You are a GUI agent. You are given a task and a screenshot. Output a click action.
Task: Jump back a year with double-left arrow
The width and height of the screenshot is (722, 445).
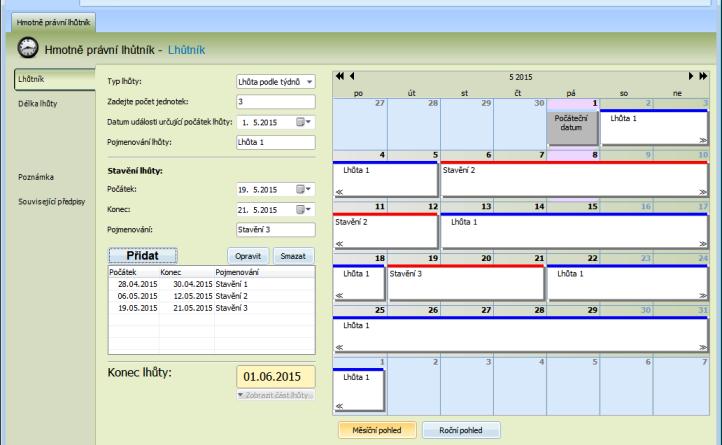340,76
